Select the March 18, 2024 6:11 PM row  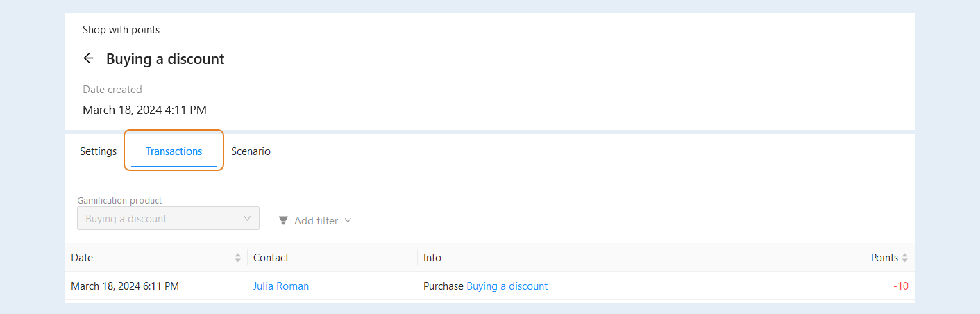coord(490,286)
